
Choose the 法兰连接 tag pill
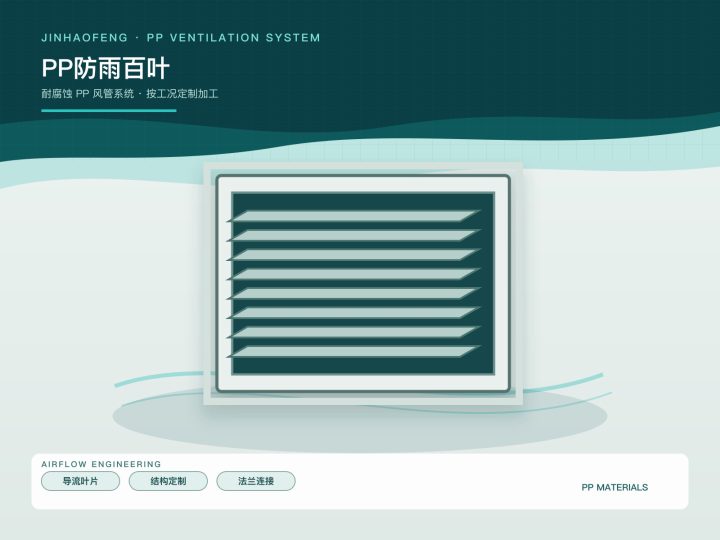pyautogui.click(x=256, y=481)
